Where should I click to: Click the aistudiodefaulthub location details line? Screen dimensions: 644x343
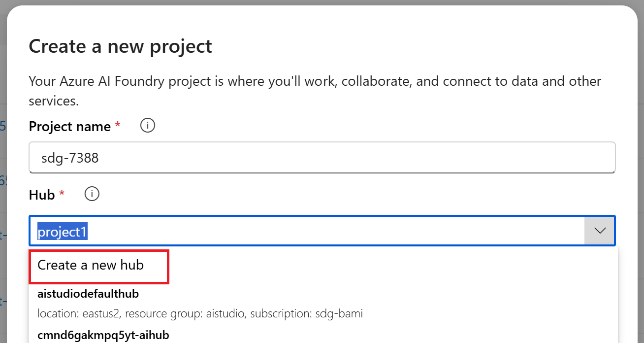[200, 313]
